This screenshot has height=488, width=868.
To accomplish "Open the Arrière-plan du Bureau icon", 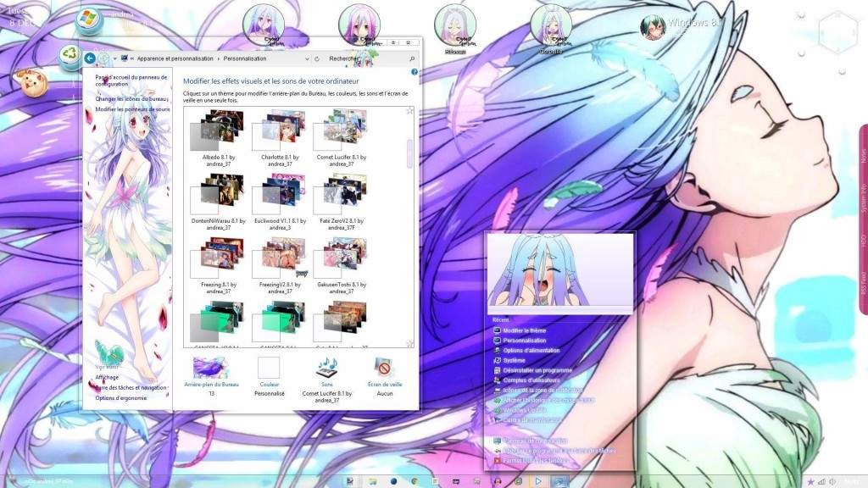I will (212, 367).
